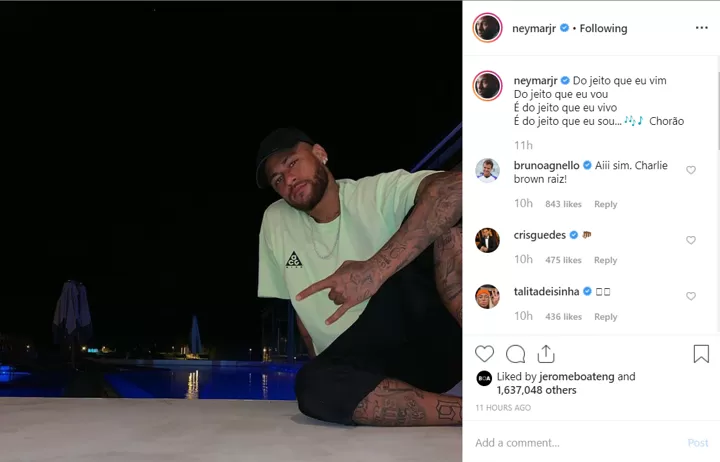Image resolution: width=720 pixels, height=462 pixels.
Task: Open neymarjr avatar in post header
Action: [487, 28]
